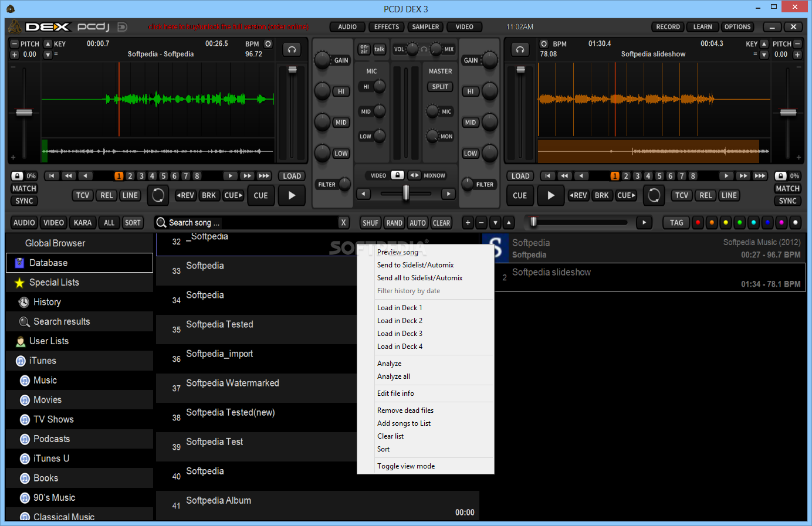Click right deck loop circular arrows icon
812x526 pixels.
tap(654, 195)
